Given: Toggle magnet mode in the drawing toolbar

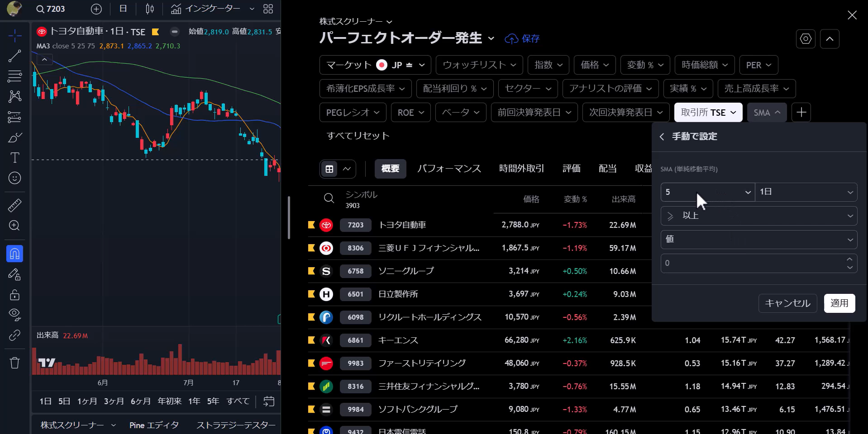Looking at the screenshot, I should coord(14,254).
